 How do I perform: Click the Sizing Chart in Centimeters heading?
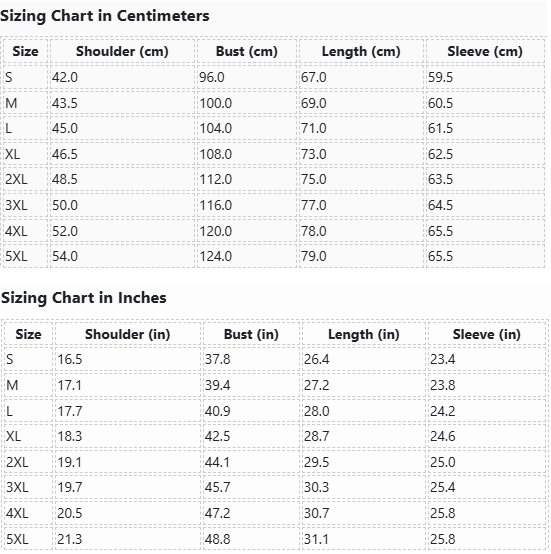[105, 16]
